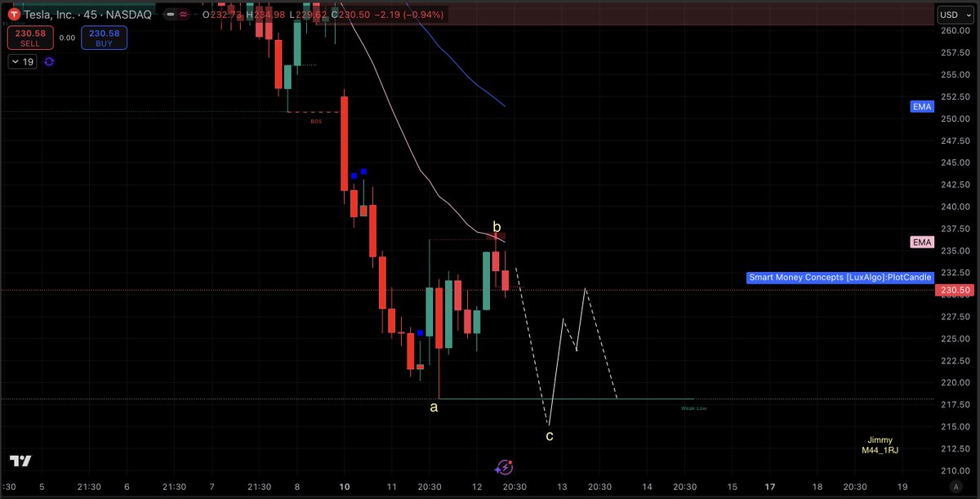Click the 15 date on the time axis

click(x=732, y=486)
